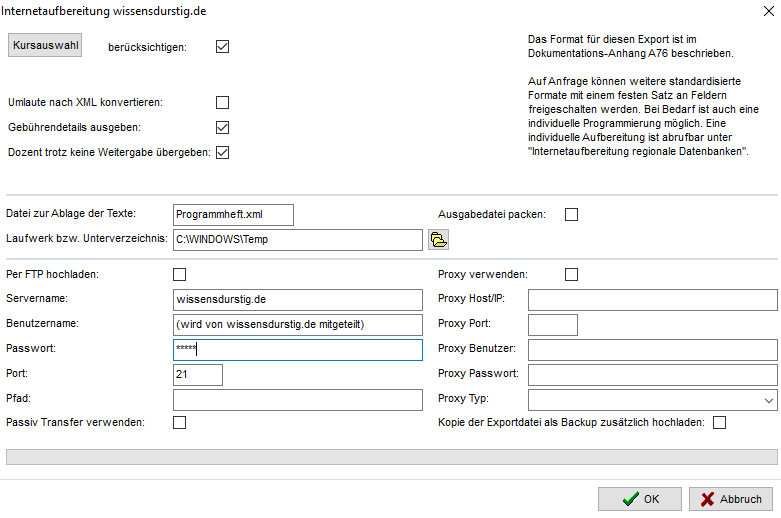Click text 'Internetaufbereitung regionale Datenbanken'

point(637,151)
